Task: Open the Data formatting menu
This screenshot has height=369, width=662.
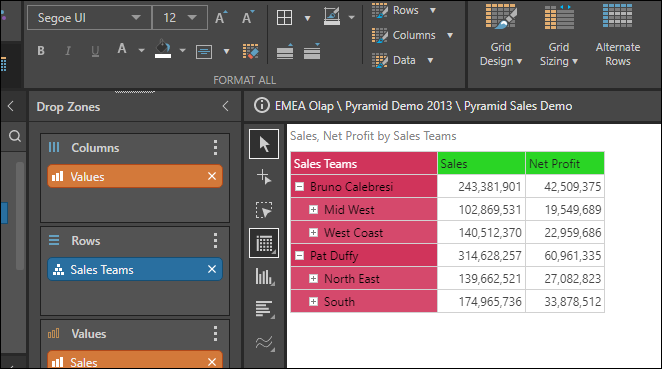Action: pos(403,60)
